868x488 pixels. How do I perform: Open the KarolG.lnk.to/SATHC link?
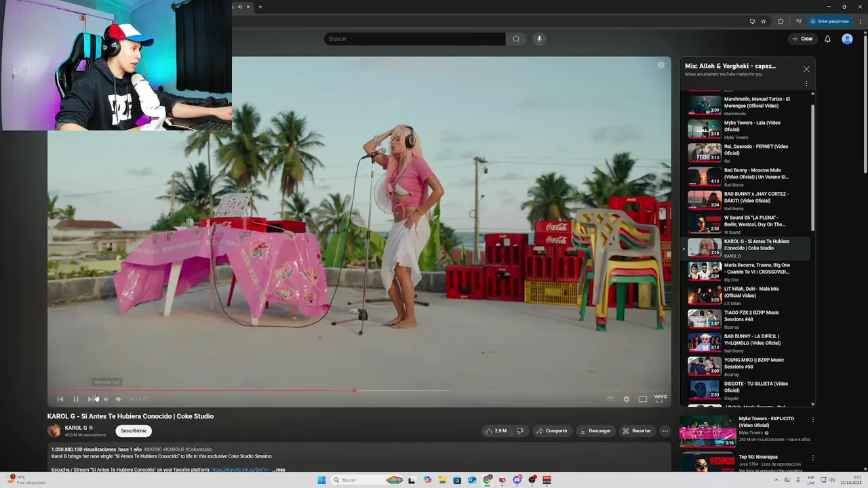click(x=241, y=470)
